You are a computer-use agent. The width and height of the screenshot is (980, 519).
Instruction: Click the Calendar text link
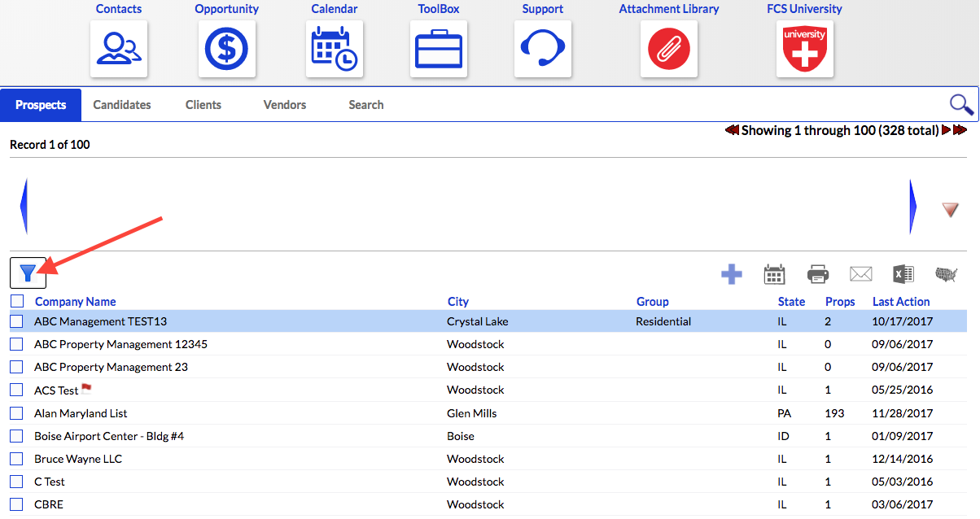tap(335, 9)
